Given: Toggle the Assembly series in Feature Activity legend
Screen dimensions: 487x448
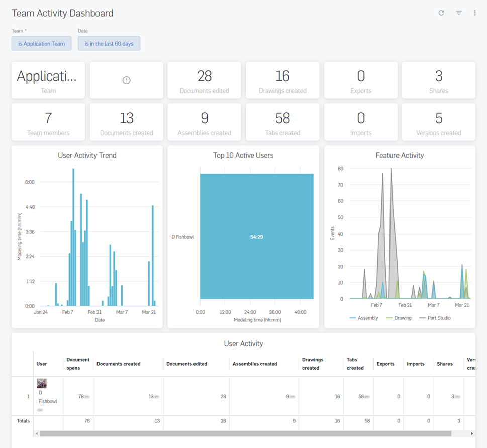Looking at the screenshot, I should pyautogui.click(x=364, y=318).
